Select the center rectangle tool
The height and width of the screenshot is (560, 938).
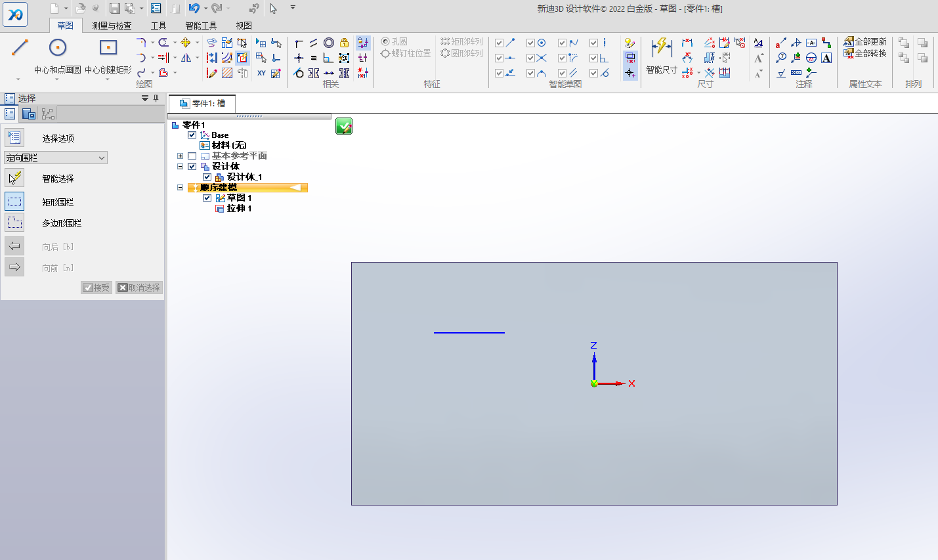108,48
